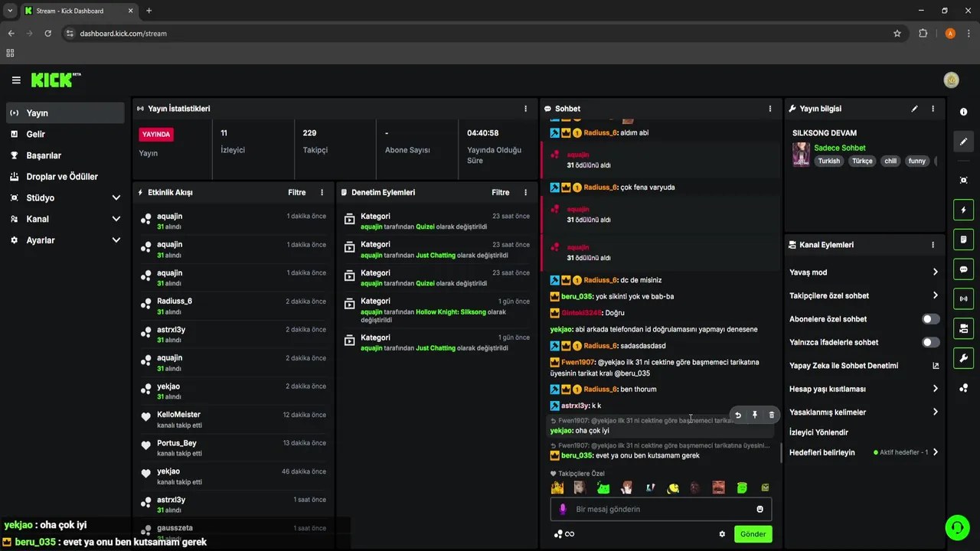Click the chat panel scrollbar
This screenshot has width=980, height=551.
click(x=781, y=453)
